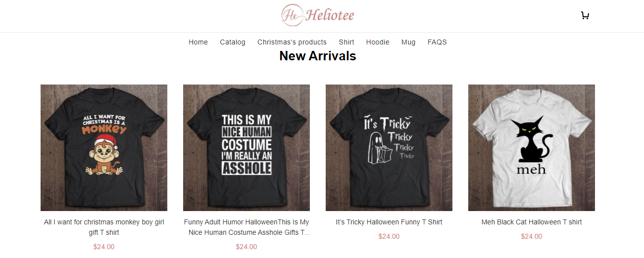Viewport: 644px width, 258px height.
Task: Go to the Home menu item
Action: (x=198, y=42)
